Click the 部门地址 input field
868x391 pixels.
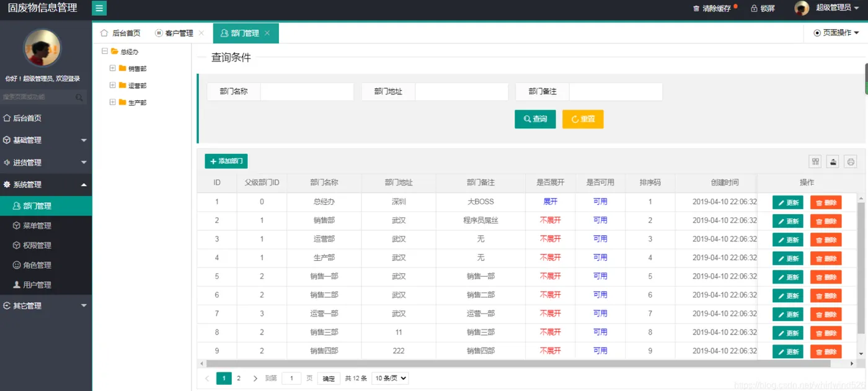point(462,92)
